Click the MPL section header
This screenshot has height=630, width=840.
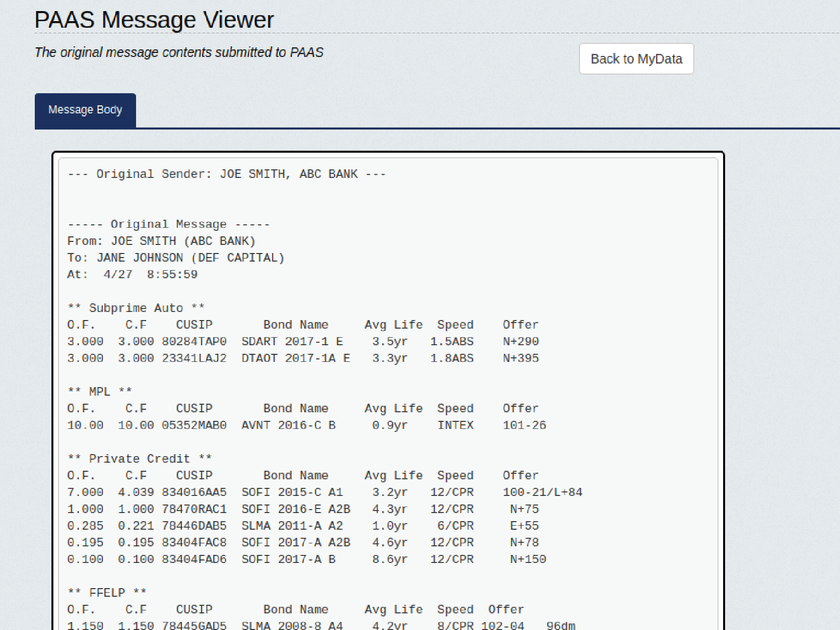(100, 392)
